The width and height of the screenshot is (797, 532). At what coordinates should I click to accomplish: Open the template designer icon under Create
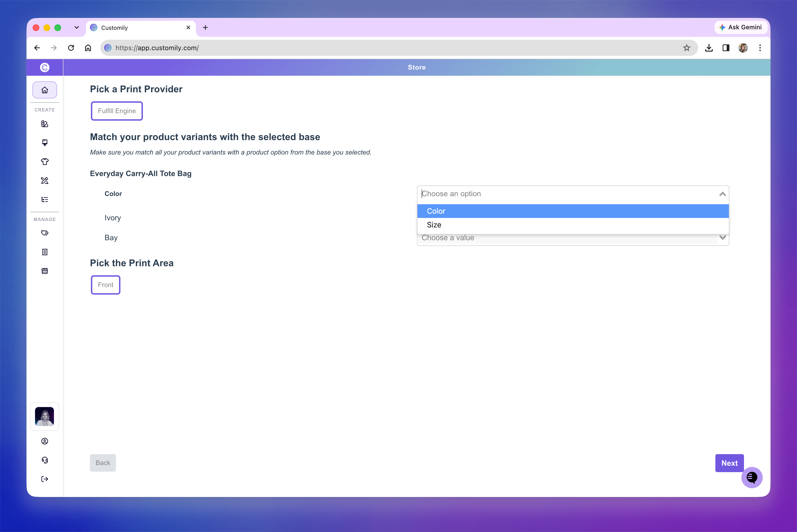pos(44,124)
